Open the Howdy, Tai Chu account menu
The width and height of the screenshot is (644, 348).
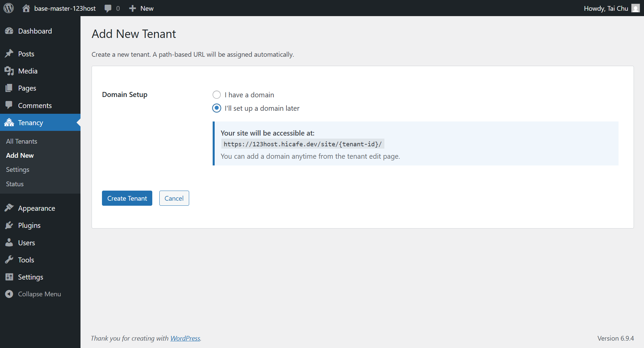coord(606,8)
